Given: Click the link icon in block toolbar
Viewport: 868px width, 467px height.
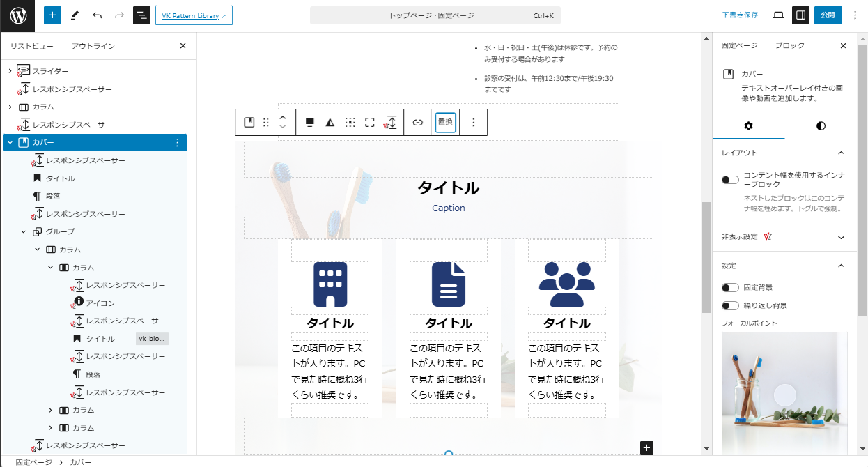Looking at the screenshot, I should [417, 123].
